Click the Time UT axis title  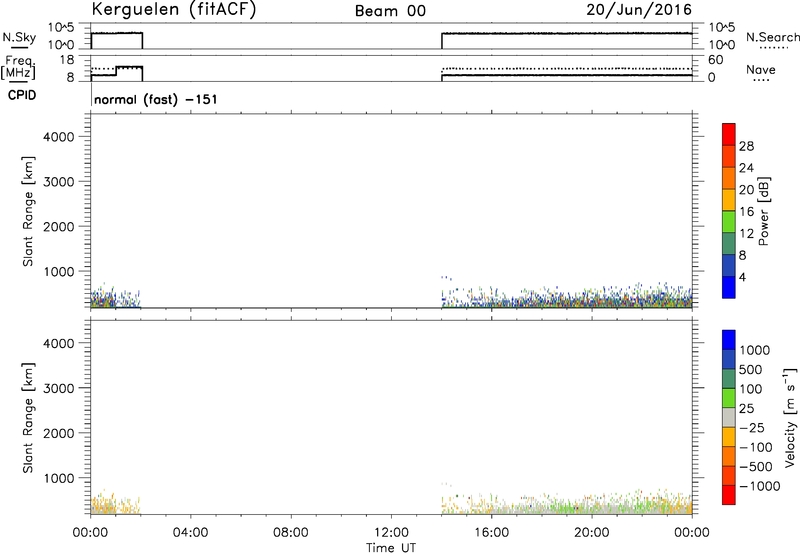pyautogui.click(x=391, y=548)
